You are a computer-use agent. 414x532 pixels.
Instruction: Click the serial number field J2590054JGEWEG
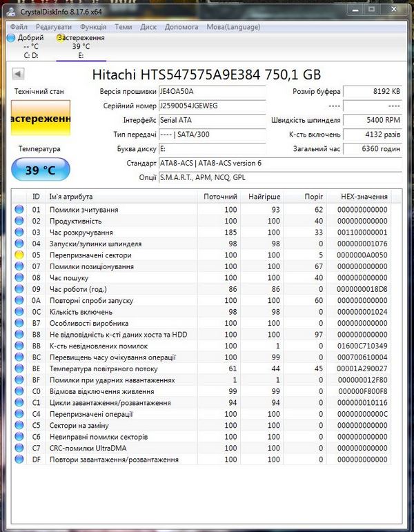(x=212, y=106)
